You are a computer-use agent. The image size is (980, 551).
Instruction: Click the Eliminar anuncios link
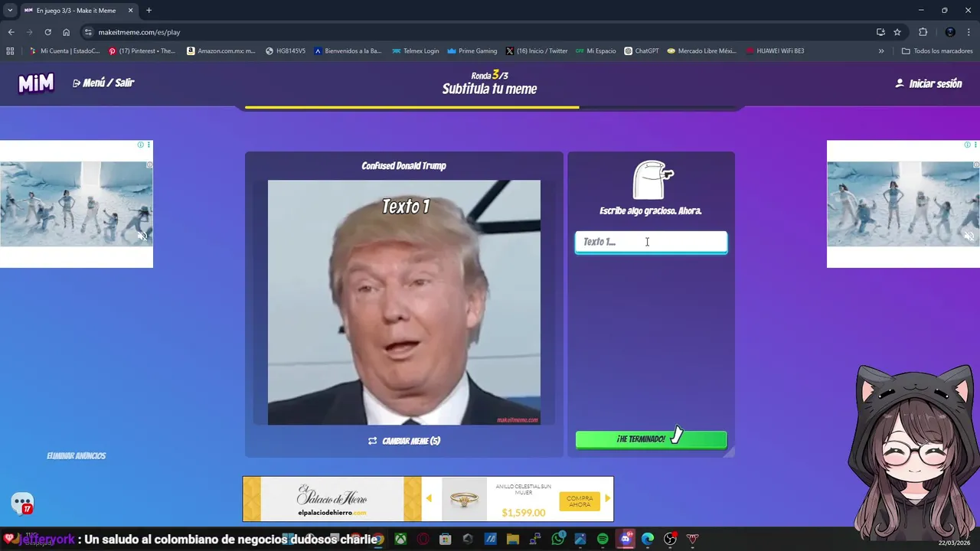77,455
